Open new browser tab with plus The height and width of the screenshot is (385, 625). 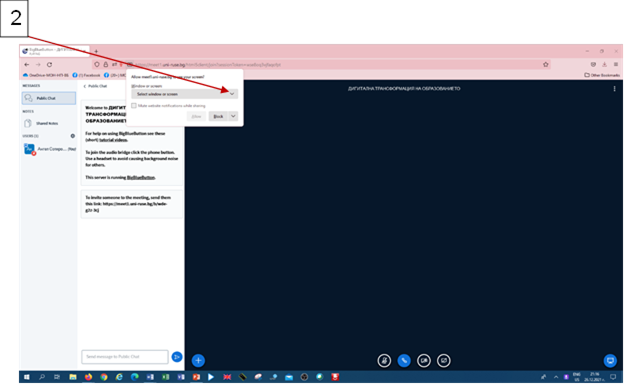click(x=96, y=51)
